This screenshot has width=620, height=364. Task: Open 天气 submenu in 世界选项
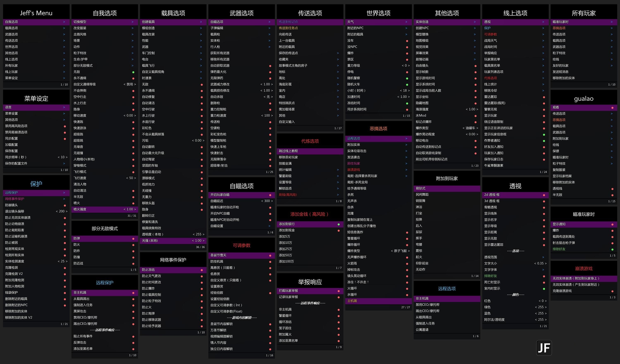click(x=378, y=22)
